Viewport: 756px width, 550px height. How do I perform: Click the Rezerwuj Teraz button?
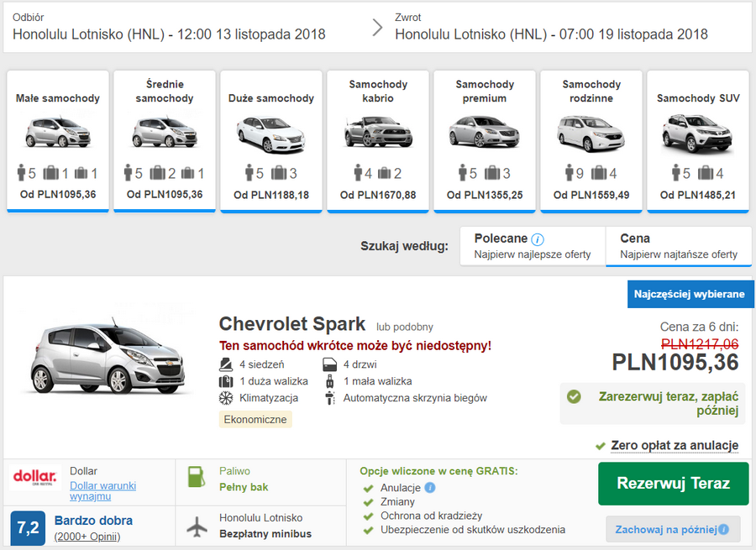(x=673, y=485)
